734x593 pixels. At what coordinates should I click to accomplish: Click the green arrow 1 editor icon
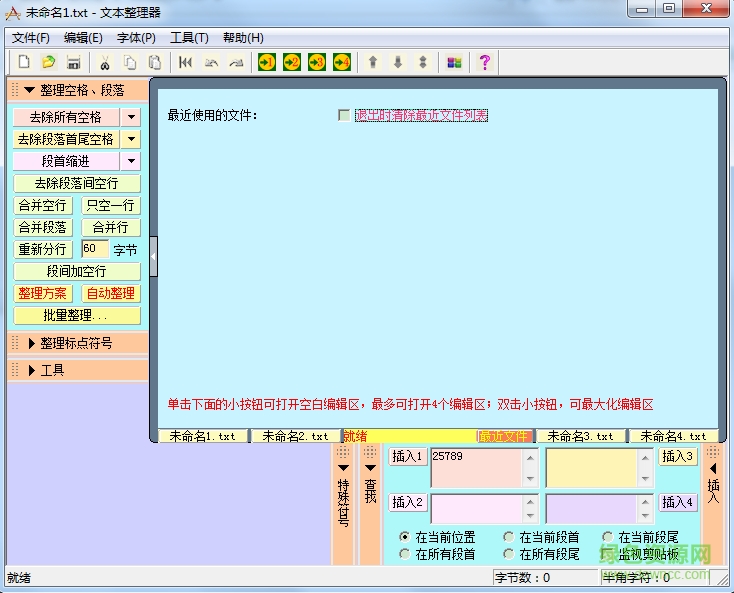266,62
